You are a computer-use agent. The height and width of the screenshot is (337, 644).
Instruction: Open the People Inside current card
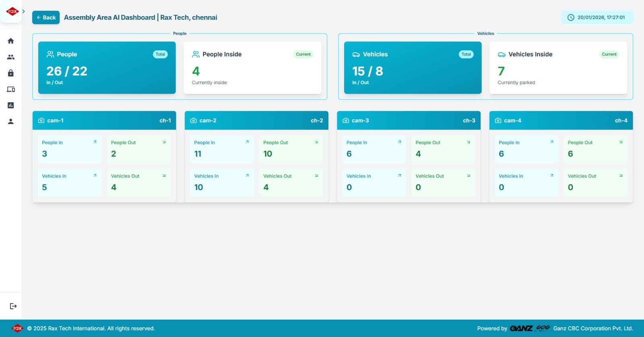252,68
